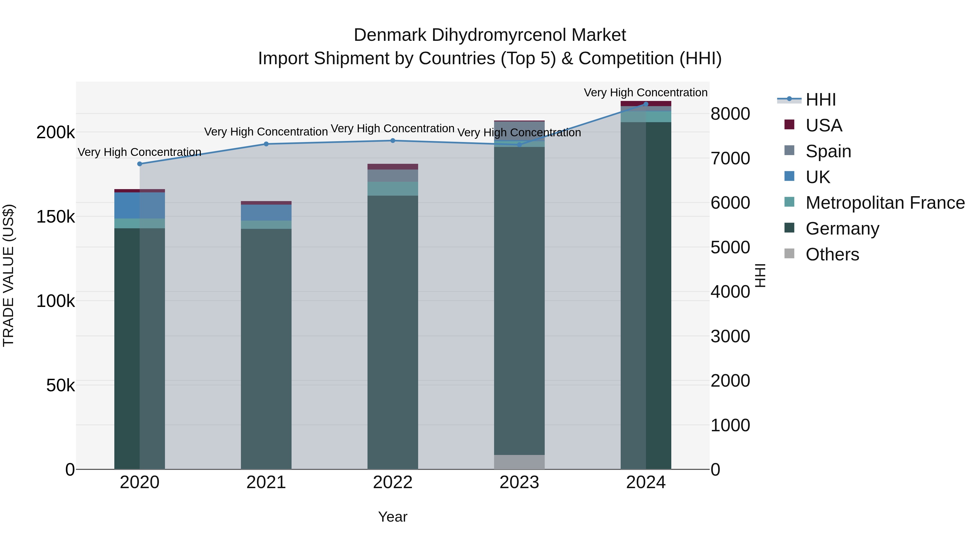The height and width of the screenshot is (551, 980).
Task: Click the Import Shipment by Countries subtitle
Action: tap(490, 59)
